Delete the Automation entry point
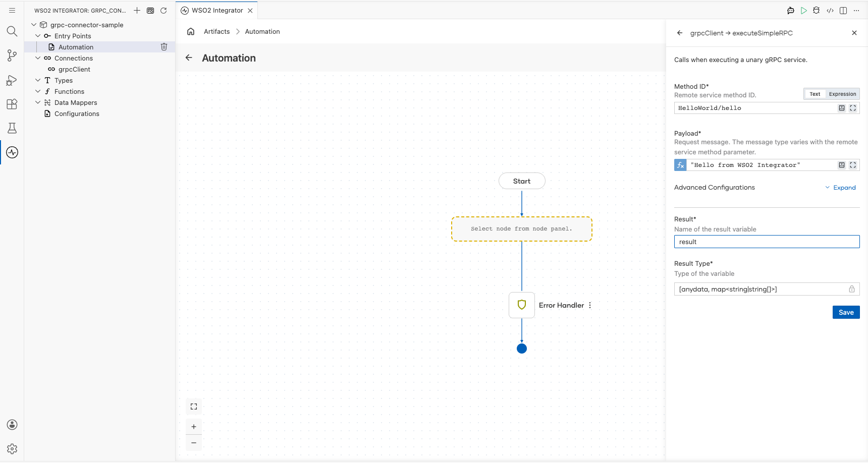This screenshot has width=868, height=463. [164, 47]
